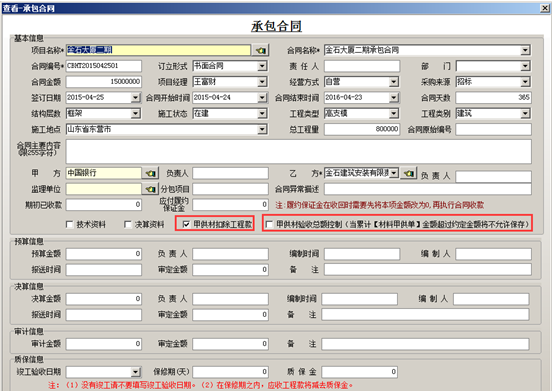The width and height of the screenshot is (552, 392).
Task: Tick the 决算资料 checkbox
Action: pyautogui.click(x=127, y=225)
